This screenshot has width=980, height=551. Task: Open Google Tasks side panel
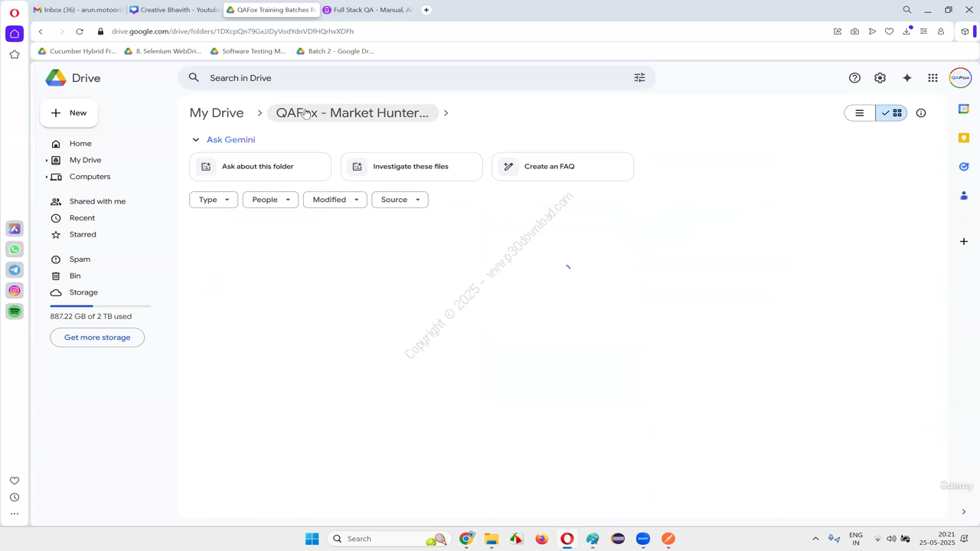(x=964, y=167)
